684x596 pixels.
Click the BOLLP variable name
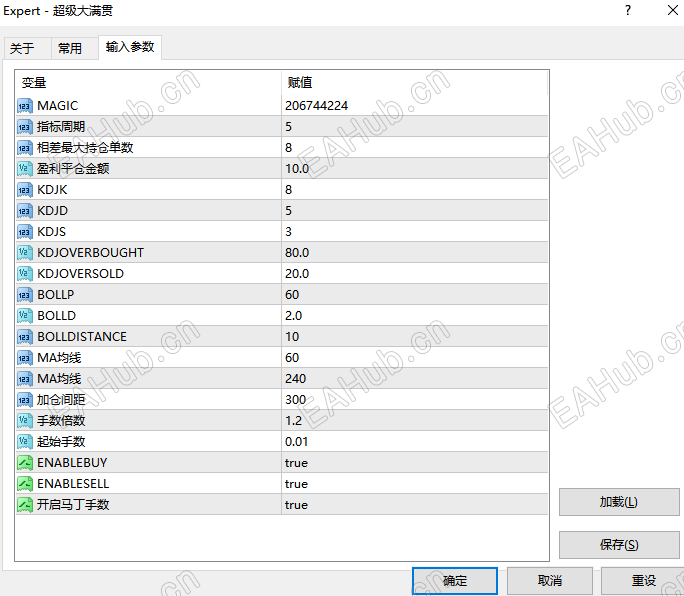[56, 295]
